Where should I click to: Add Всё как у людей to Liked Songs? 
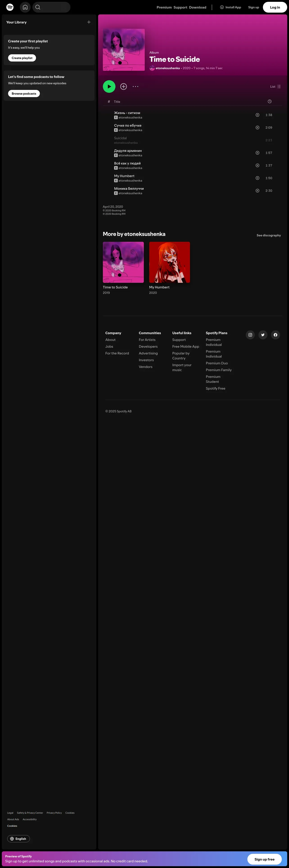tap(257, 165)
